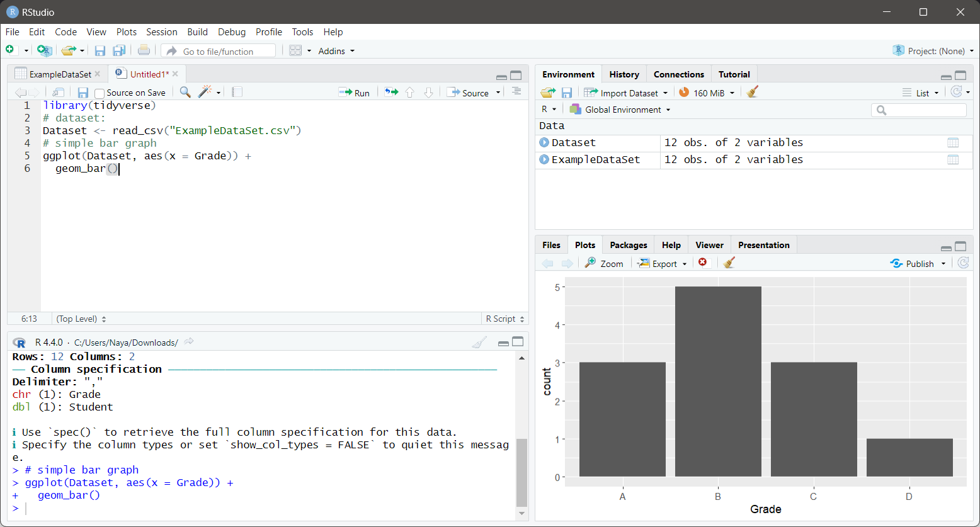980x527 pixels.
Task: Run the selected code with Run button
Action: point(355,92)
